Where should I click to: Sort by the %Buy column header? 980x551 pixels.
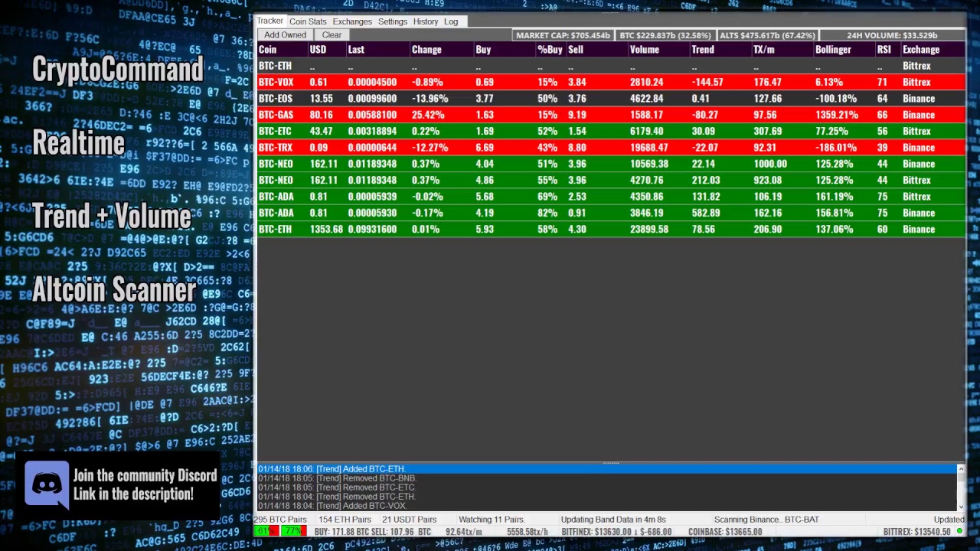click(x=550, y=50)
